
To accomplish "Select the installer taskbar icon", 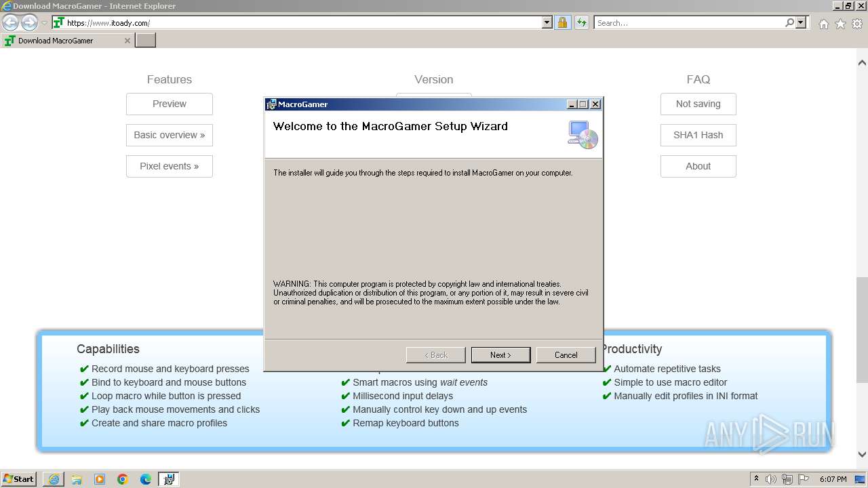I will [169, 479].
